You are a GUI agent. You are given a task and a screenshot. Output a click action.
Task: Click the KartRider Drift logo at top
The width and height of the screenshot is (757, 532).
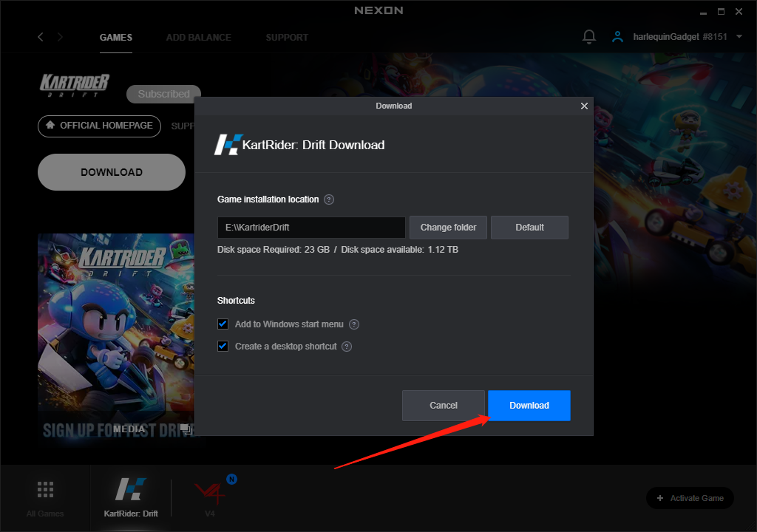pyautogui.click(x=75, y=86)
